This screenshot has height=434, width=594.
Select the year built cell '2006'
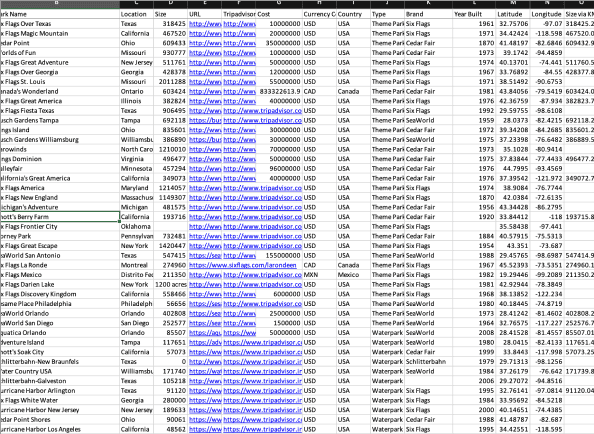point(474,381)
